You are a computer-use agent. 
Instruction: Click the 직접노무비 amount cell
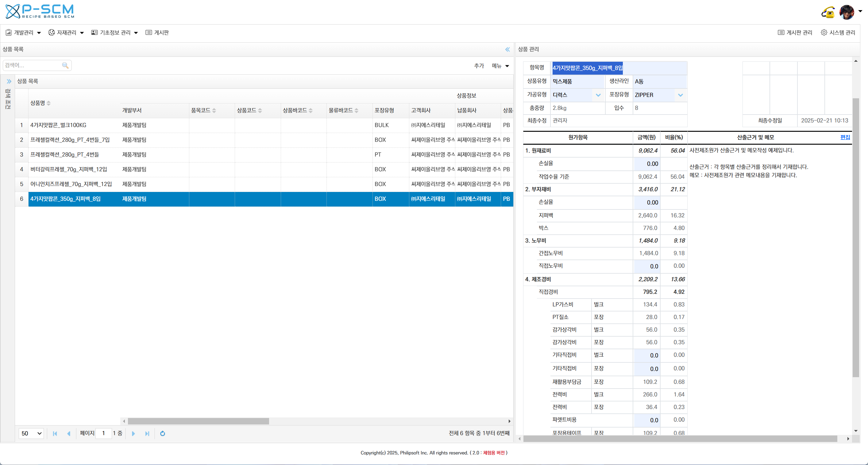[x=646, y=266]
